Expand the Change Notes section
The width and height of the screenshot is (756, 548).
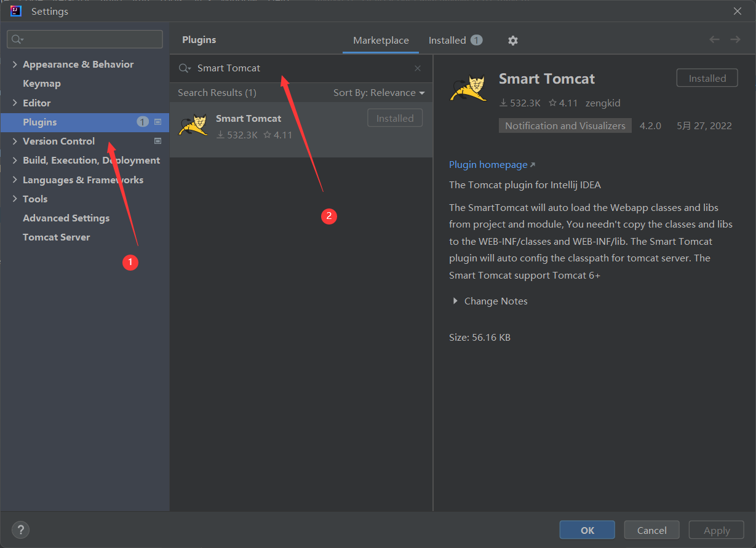(x=455, y=301)
